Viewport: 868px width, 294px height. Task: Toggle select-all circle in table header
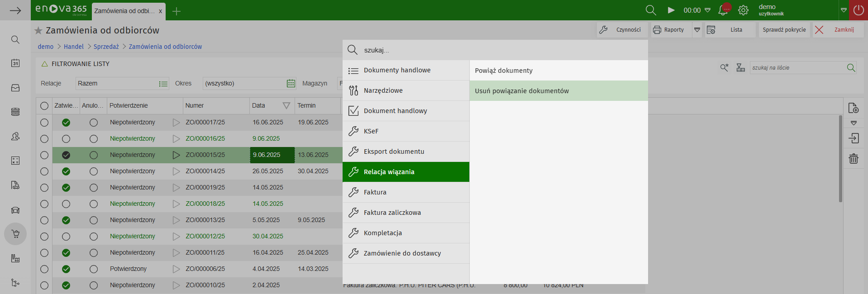44,106
